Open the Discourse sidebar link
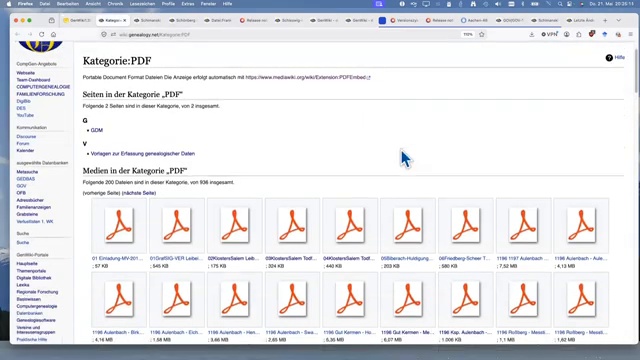This screenshot has height=360, width=640. point(26,137)
